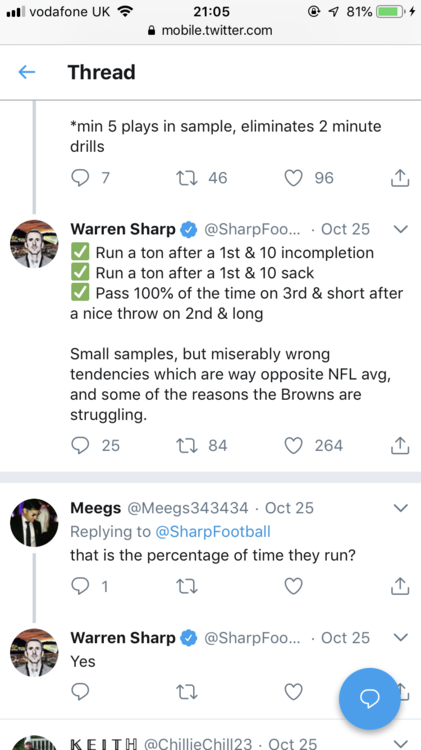Like the tweet showing 264 likes
421x750 pixels.
coord(294,445)
